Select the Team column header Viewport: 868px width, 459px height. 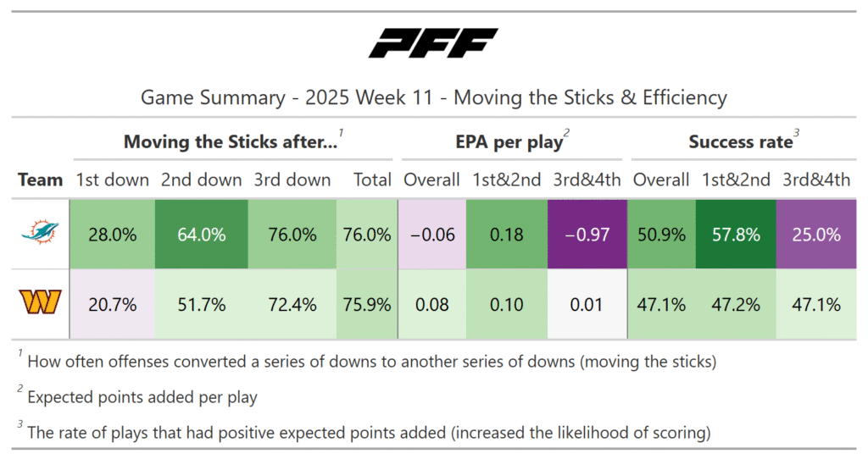[x=41, y=180]
